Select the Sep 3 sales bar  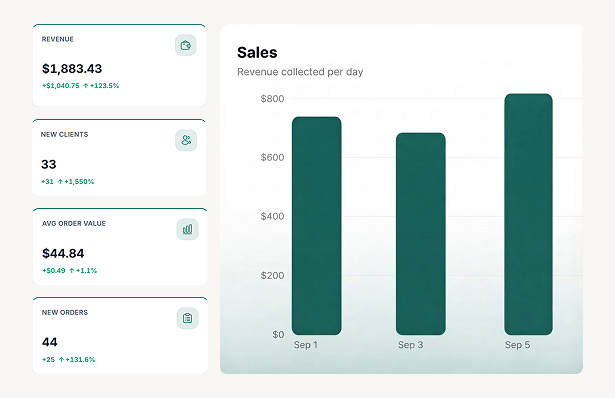pyautogui.click(x=420, y=234)
